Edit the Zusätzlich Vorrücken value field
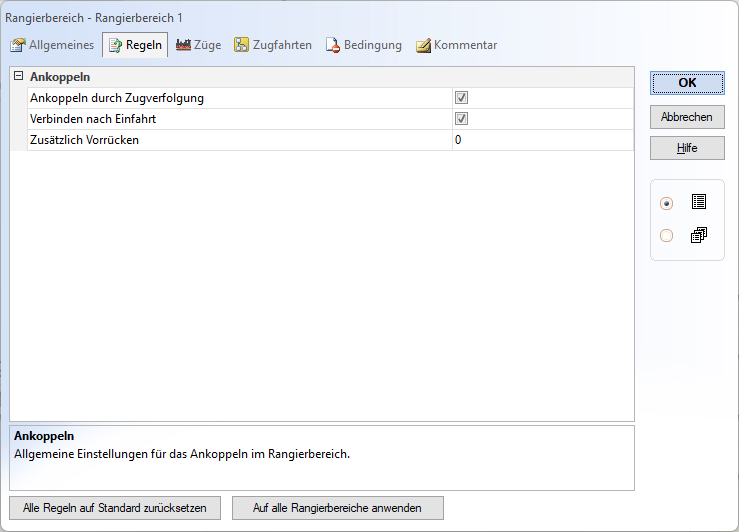 (542, 140)
